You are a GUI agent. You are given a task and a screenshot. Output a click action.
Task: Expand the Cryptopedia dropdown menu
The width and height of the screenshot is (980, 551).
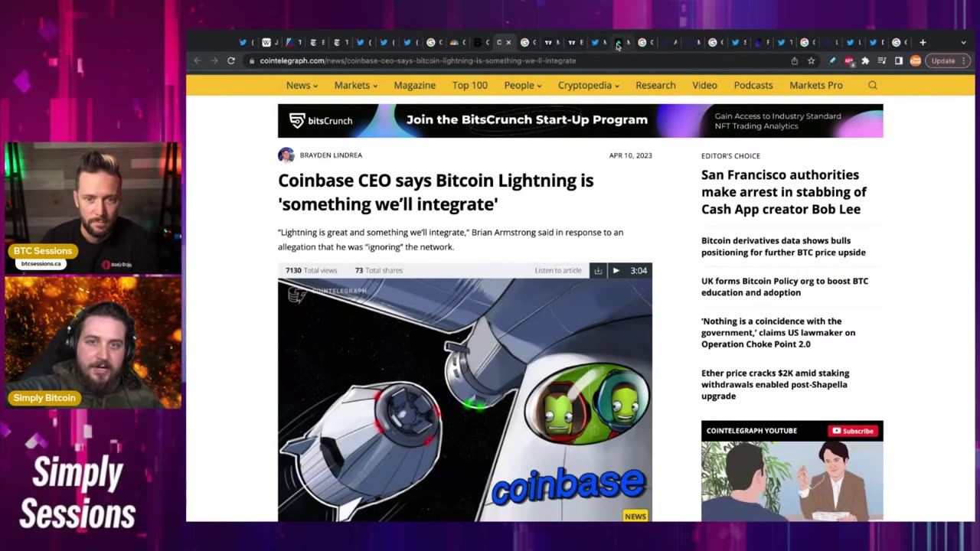[x=589, y=85]
